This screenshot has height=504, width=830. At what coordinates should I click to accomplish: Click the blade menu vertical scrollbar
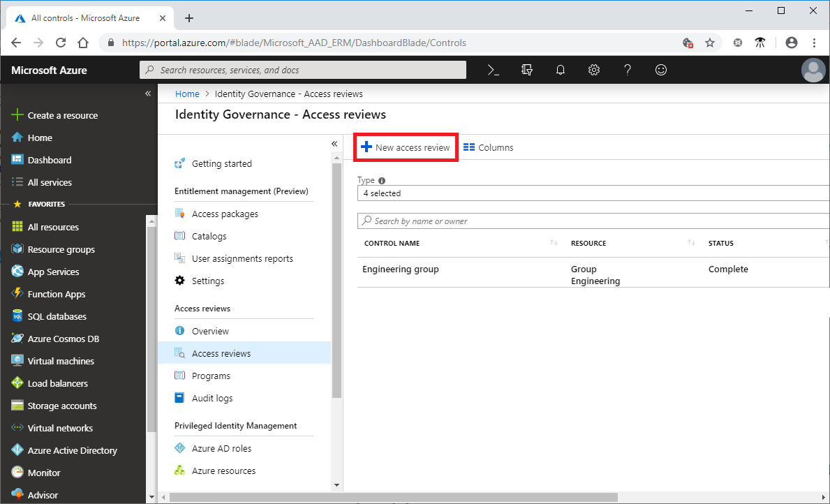pos(336,280)
